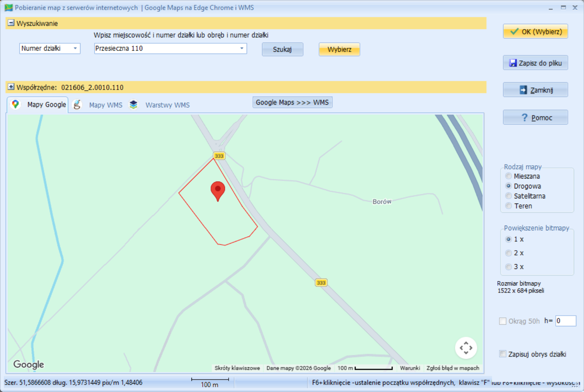Screen dimensions: 584x392
Task: Click the upper 333 road badge
Action: [x=219, y=156]
